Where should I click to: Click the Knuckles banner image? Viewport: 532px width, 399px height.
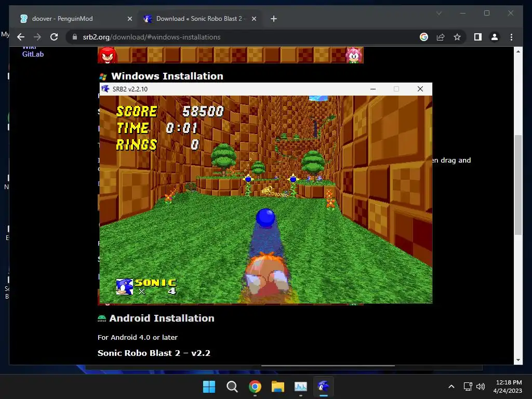[x=108, y=55]
